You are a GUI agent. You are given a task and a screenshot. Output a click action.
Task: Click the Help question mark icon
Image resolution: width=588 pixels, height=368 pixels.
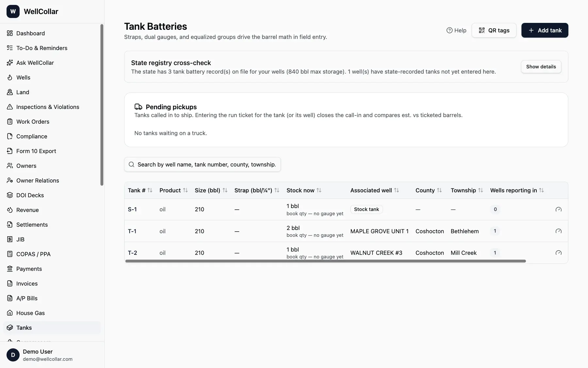449,30
